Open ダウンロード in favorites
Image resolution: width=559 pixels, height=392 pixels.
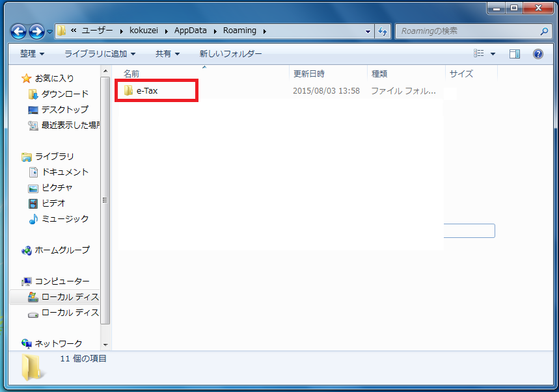click(x=65, y=94)
